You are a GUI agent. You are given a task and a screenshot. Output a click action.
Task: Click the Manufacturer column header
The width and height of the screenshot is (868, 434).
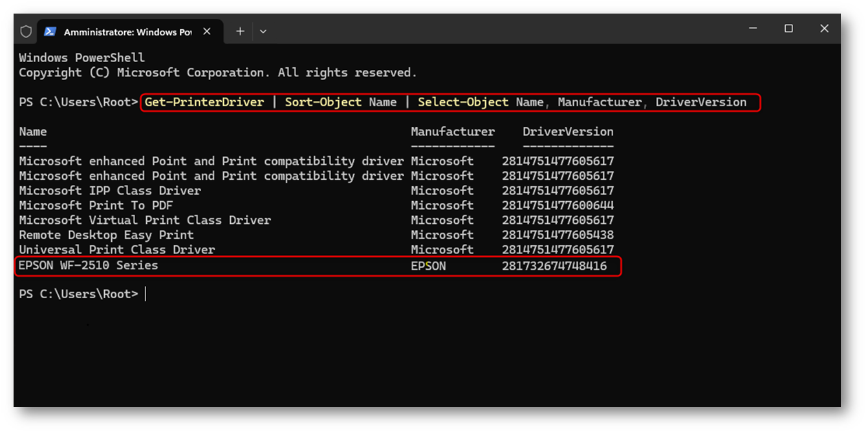pos(453,131)
